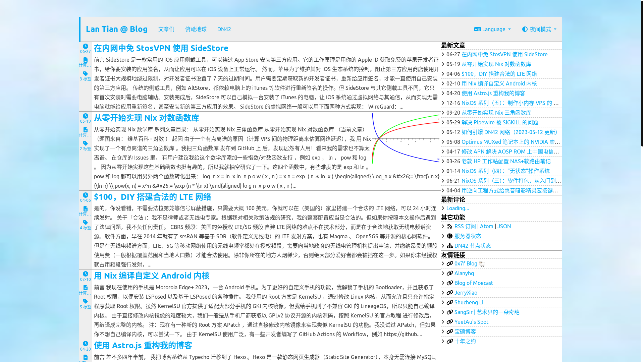
Task: Open sidebar article 05-12 如何引爆 DN42 网络
Action: 509,132
